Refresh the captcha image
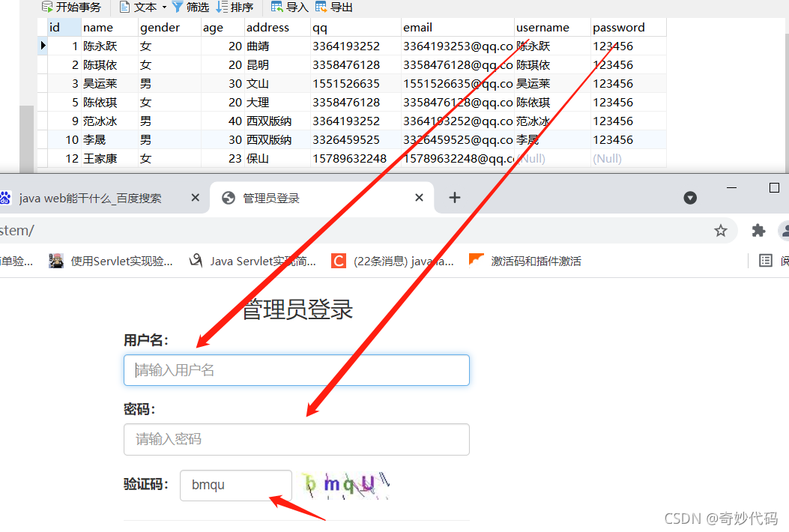 [x=346, y=486]
